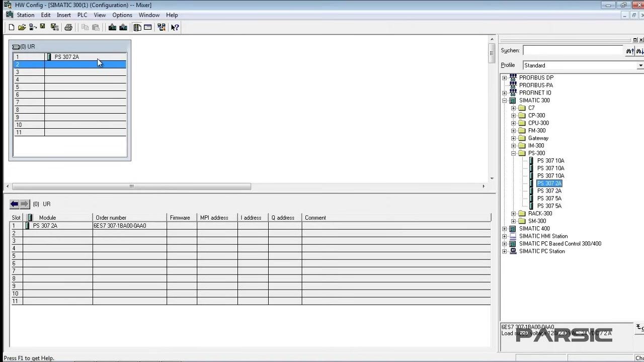Save the configuration with the diskette icon
This screenshot has height=362, width=644.
coord(43,28)
